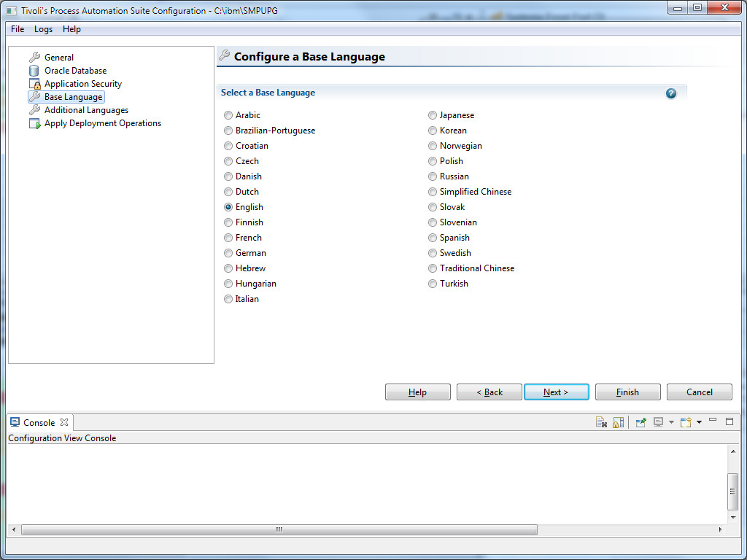This screenshot has width=747, height=560.
Task: Open the File menu
Action: (18, 29)
